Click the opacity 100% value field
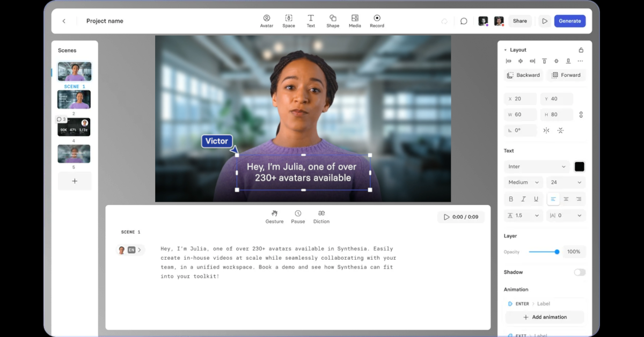 click(574, 252)
